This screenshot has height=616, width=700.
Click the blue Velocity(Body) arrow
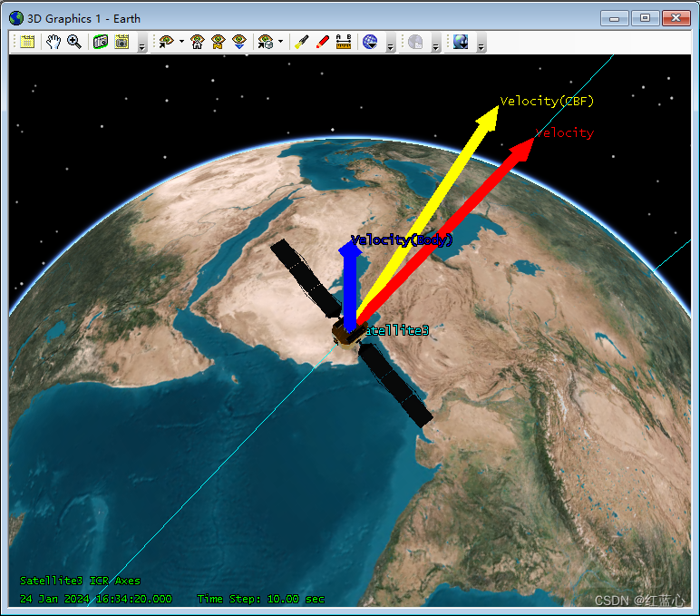click(350, 286)
